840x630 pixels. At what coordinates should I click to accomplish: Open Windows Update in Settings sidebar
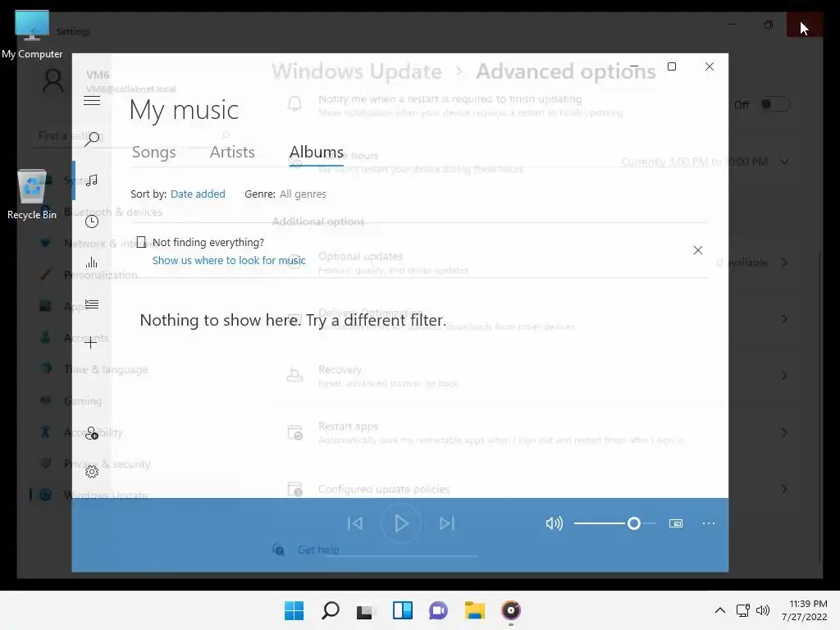(x=106, y=495)
